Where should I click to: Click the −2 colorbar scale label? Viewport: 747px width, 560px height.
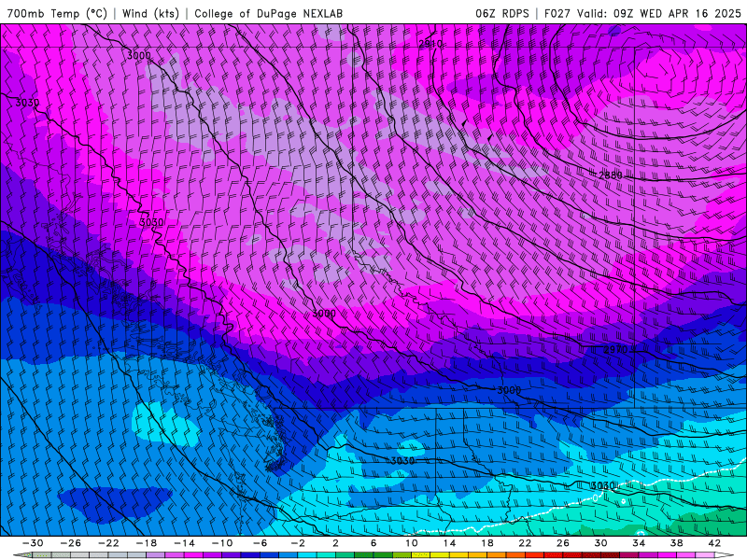point(298,543)
